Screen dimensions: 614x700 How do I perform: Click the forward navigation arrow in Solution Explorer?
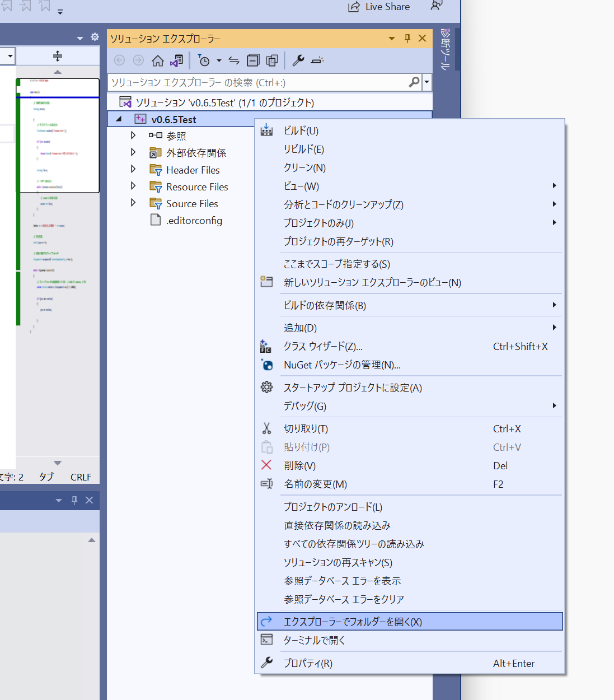[138, 60]
